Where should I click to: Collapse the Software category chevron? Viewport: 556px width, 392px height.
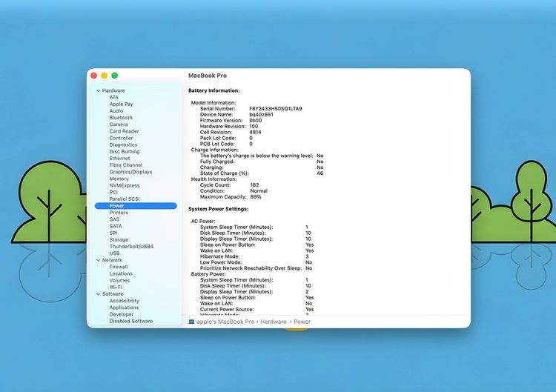point(98,294)
